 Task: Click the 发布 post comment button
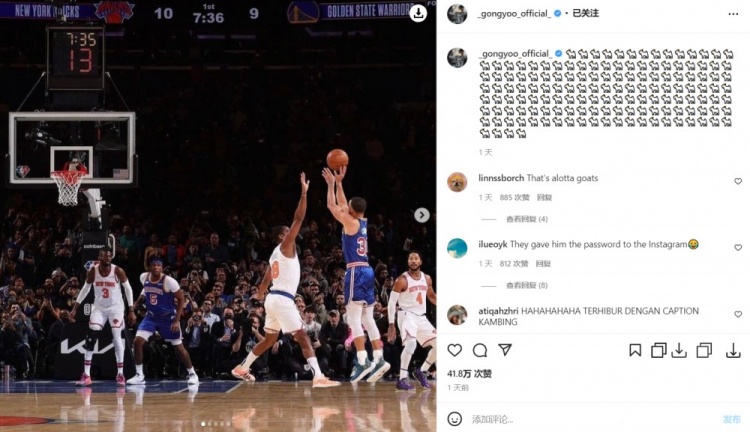pyautogui.click(x=732, y=420)
